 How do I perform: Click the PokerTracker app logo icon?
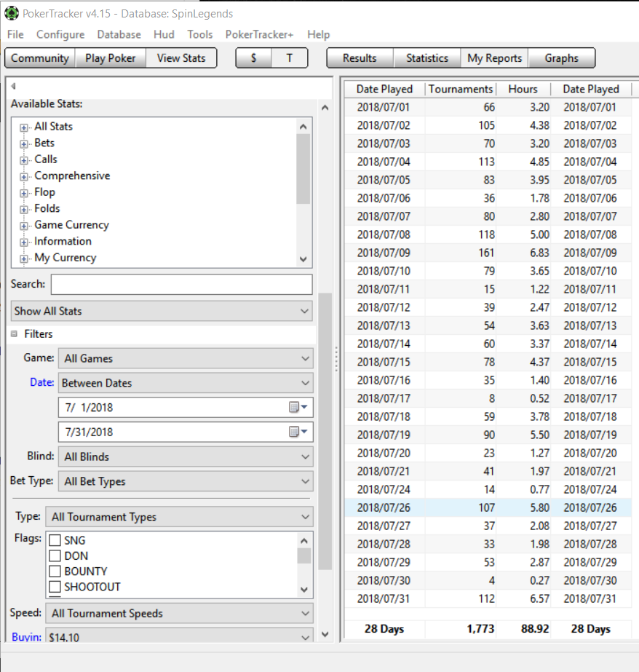click(12, 13)
